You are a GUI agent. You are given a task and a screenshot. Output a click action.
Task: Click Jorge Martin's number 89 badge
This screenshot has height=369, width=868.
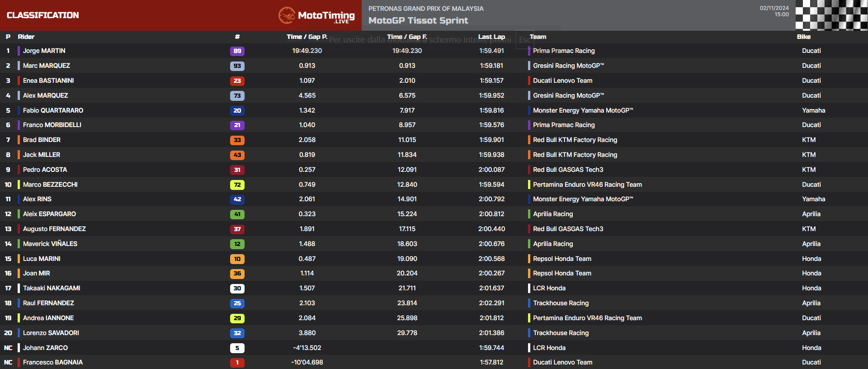tap(237, 51)
